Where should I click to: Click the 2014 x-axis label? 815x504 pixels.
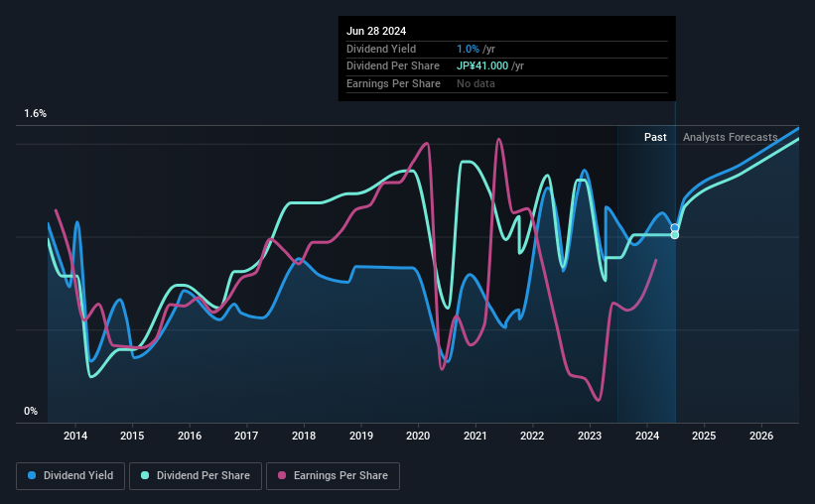tap(75, 436)
